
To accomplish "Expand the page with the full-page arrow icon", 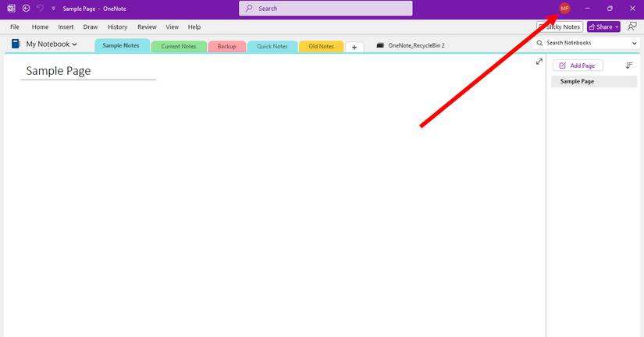I will click(x=539, y=62).
